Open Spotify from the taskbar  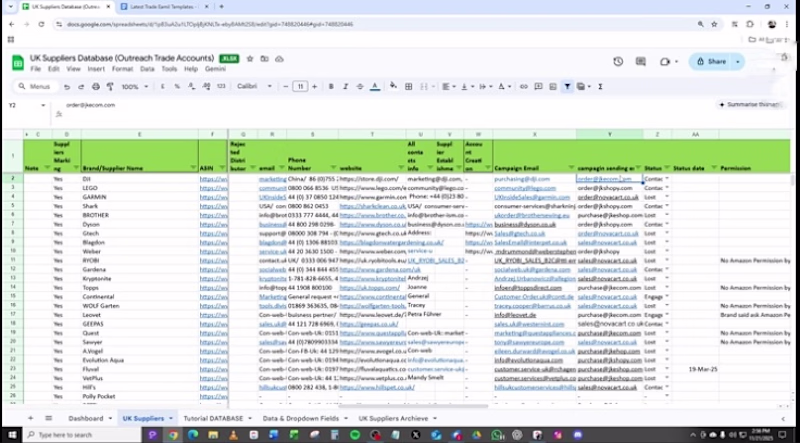tap(355, 435)
